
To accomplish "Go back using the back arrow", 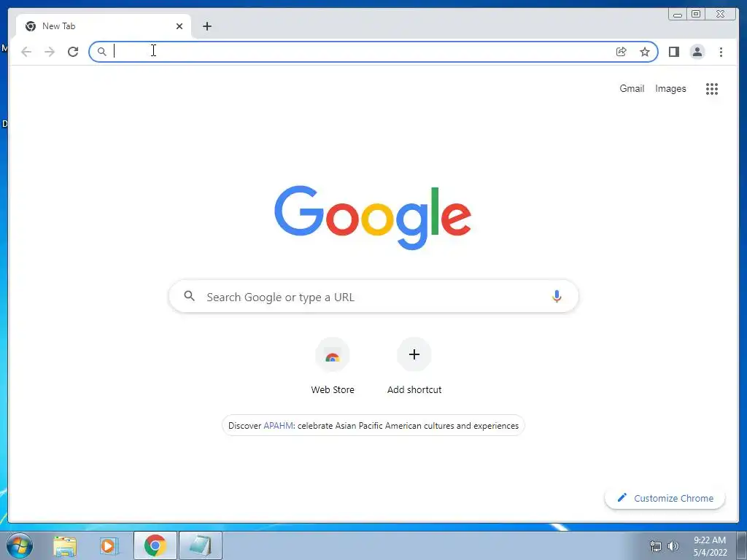I will coord(26,52).
